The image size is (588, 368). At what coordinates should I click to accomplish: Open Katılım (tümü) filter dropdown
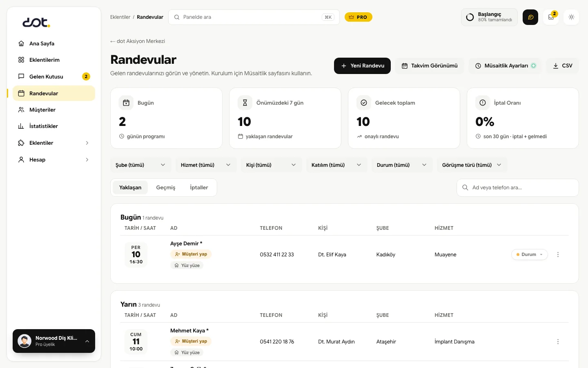coord(337,165)
